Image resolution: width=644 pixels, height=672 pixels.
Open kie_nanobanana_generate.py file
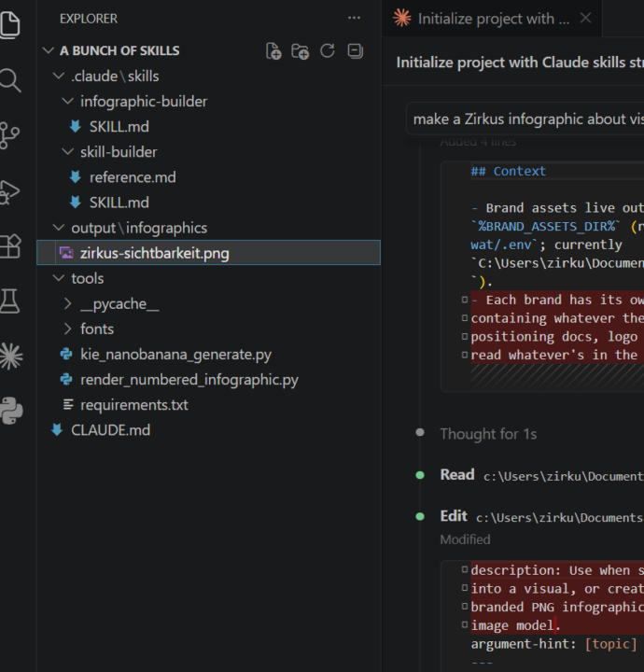click(x=175, y=355)
